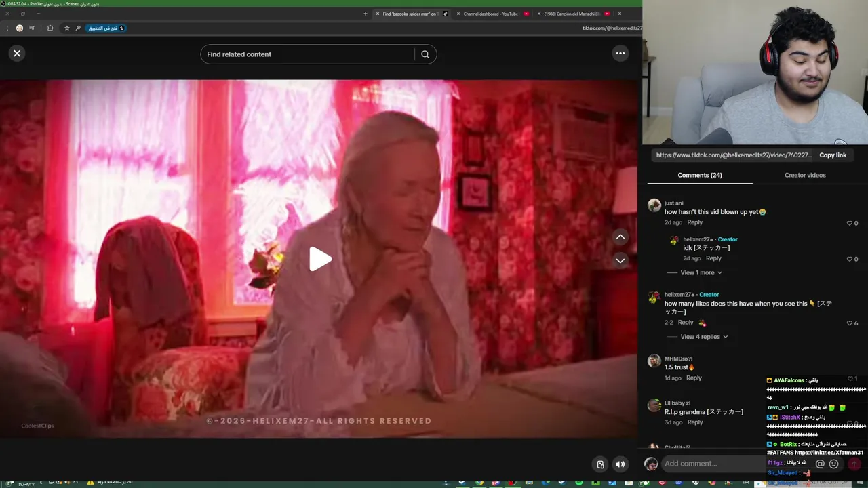Open browser extensions puzzle icon
Viewport: 868px width, 488px height.
pos(50,28)
